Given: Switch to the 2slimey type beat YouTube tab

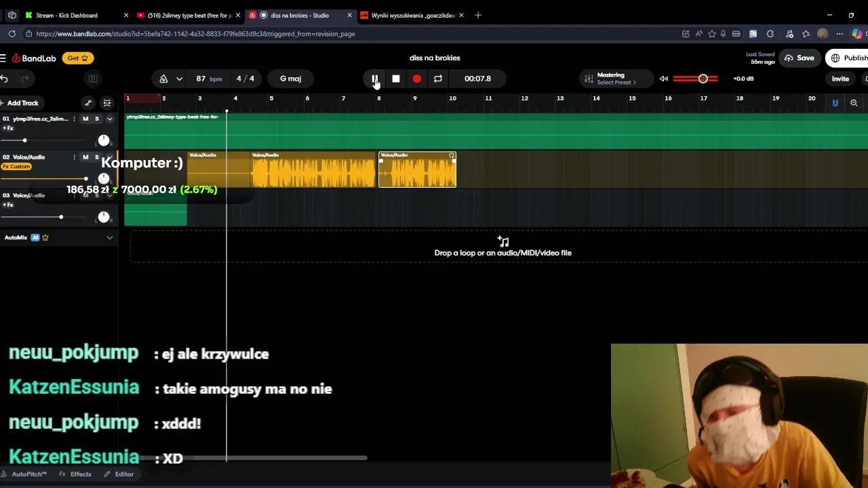Looking at the screenshot, I should [189, 15].
